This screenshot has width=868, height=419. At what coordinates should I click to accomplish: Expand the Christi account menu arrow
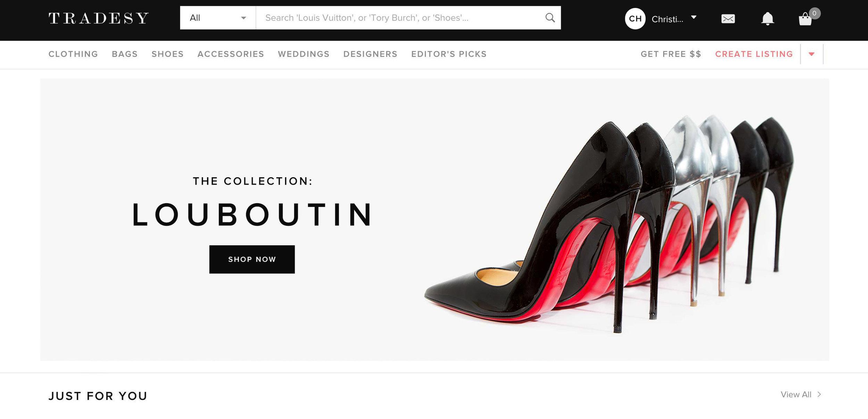694,17
